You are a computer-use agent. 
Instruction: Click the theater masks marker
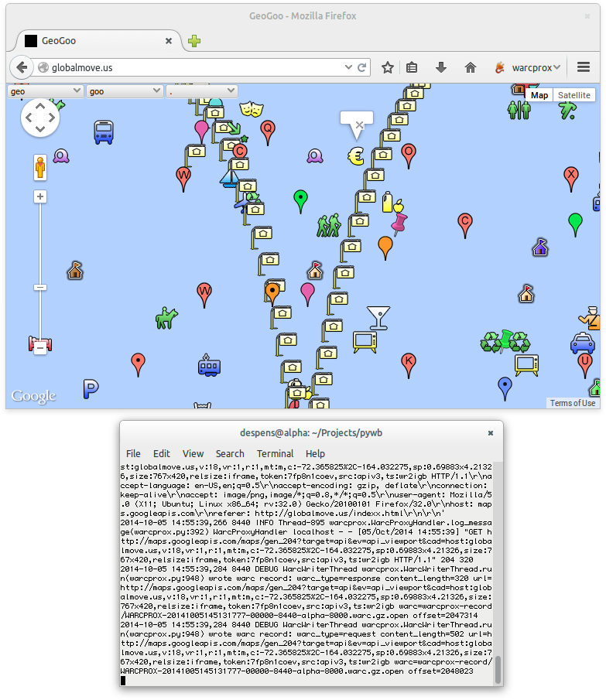click(249, 109)
